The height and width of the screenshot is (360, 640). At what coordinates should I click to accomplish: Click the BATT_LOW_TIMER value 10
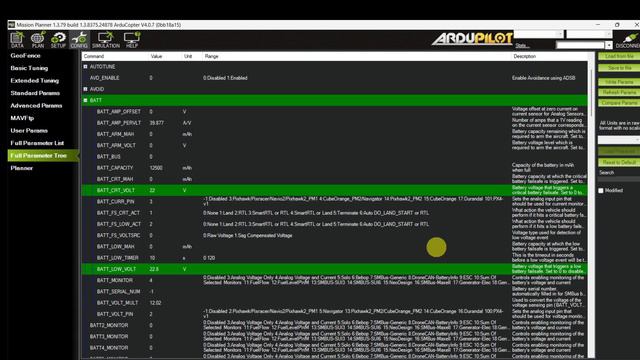click(152, 258)
